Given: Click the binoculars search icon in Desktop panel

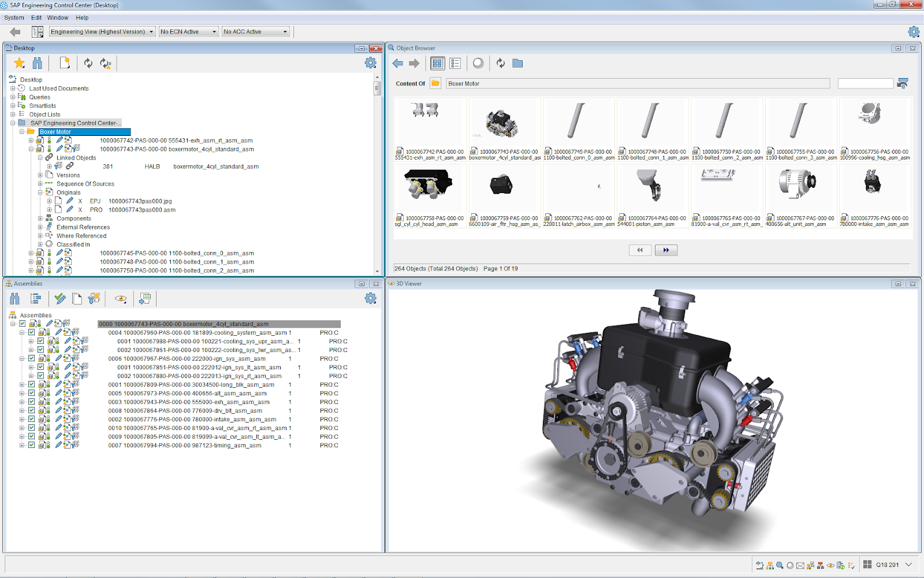Looking at the screenshot, I should tap(38, 63).
